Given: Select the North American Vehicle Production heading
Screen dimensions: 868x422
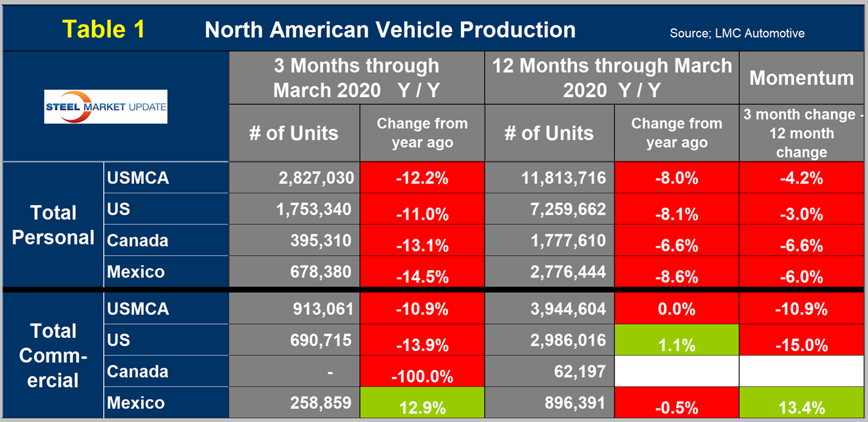Looking at the screenshot, I should (x=390, y=30).
